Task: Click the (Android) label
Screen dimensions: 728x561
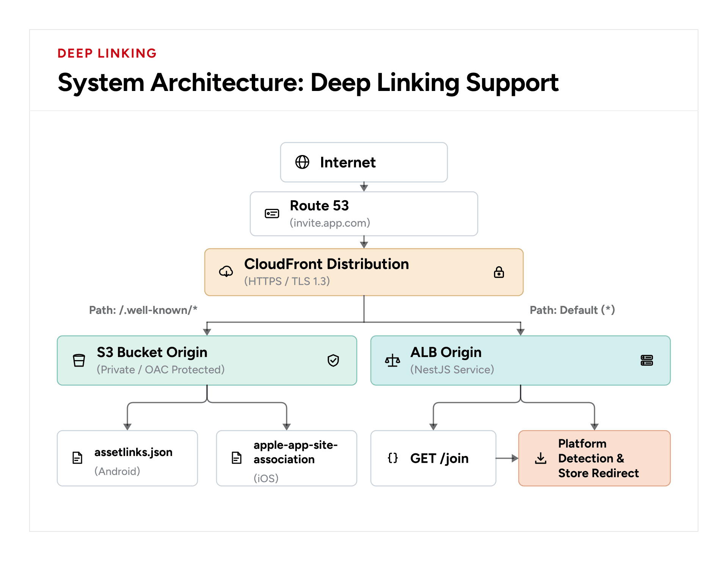Action: pos(117,471)
